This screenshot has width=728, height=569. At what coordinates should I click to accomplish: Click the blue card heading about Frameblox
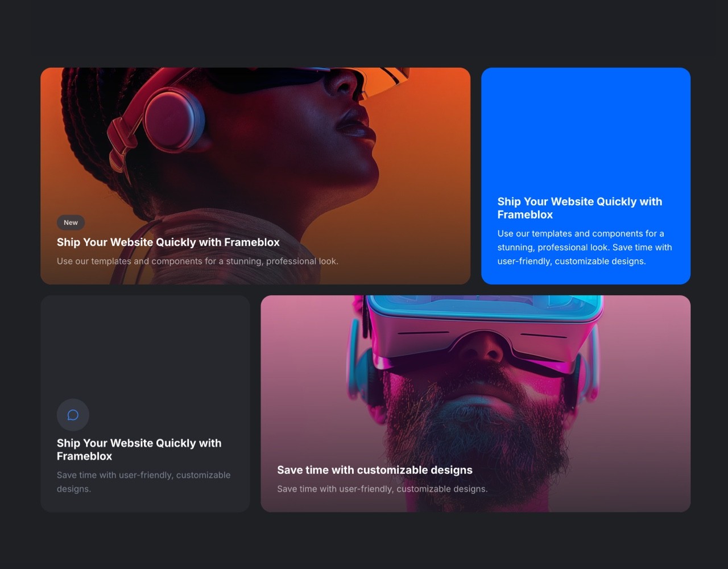580,208
